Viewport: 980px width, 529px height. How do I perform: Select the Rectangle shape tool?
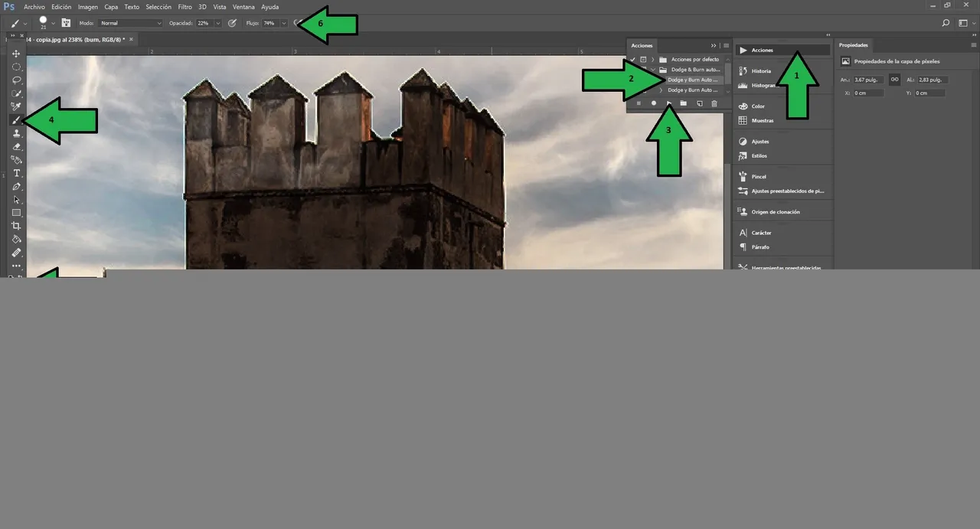pyautogui.click(x=16, y=213)
